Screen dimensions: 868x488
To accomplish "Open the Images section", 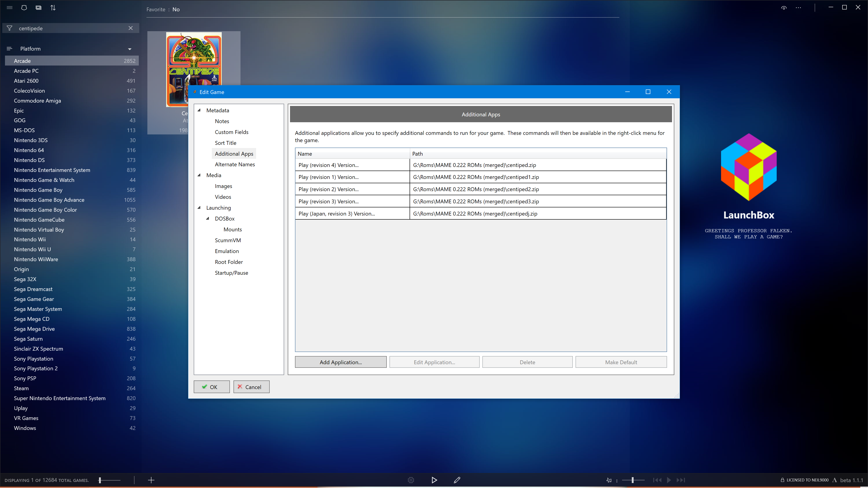I will [x=223, y=186].
